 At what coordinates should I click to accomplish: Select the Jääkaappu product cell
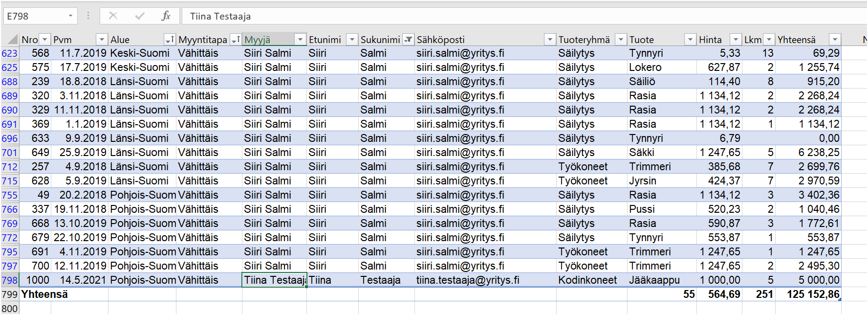(x=662, y=280)
